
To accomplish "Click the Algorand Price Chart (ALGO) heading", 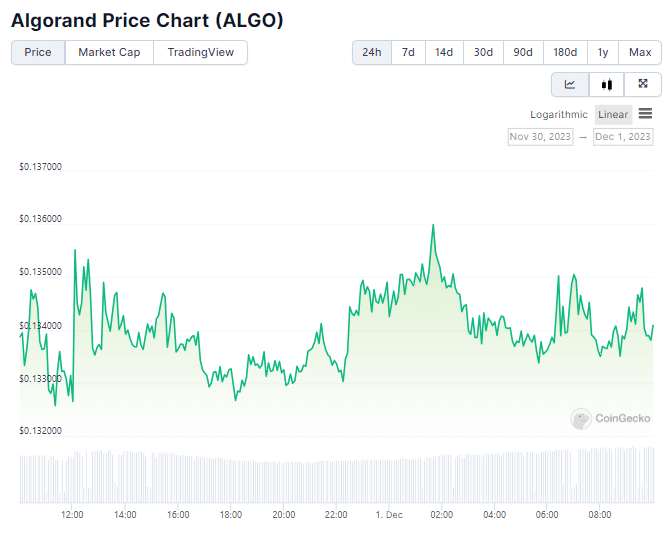I will (x=147, y=21).
